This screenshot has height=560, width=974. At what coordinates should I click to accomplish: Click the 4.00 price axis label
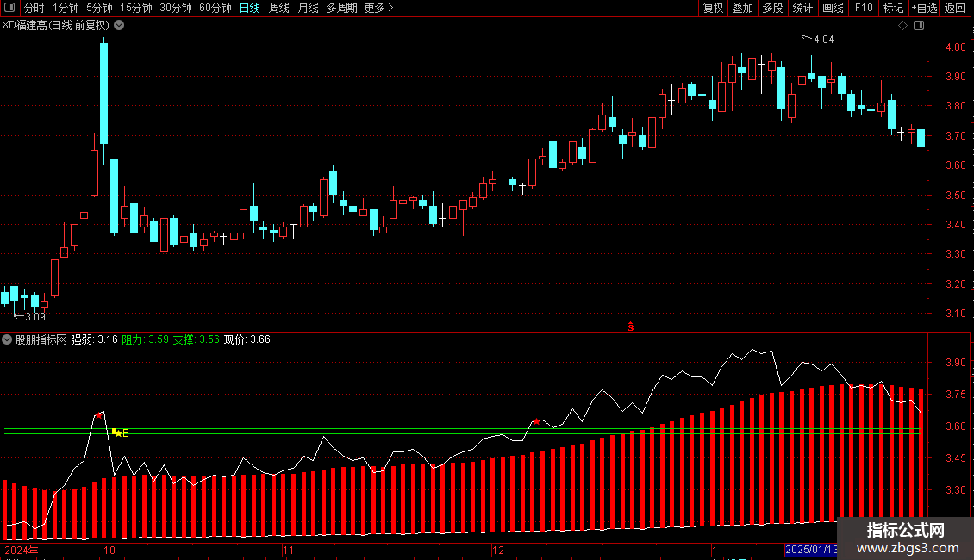pyautogui.click(x=955, y=47)
